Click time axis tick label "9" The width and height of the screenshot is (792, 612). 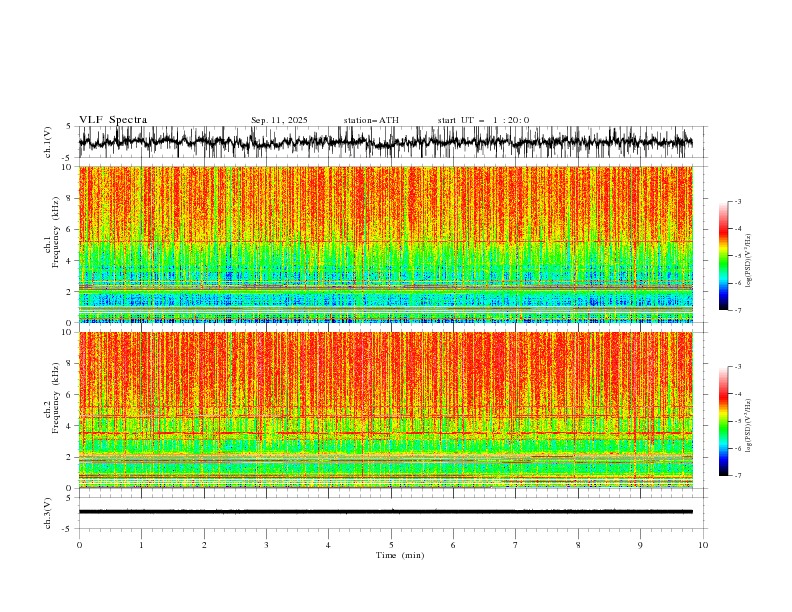pyautogui.click(x=640, y=545)
